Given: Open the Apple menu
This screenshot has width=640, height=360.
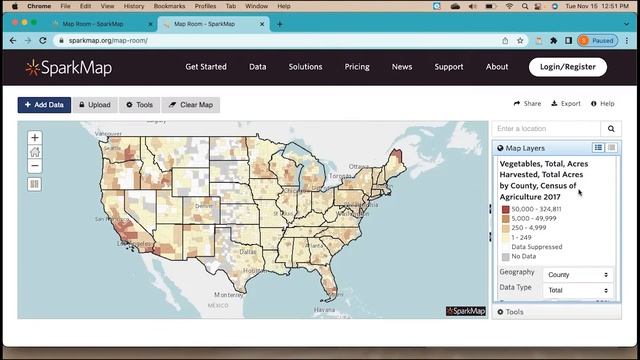Looking at the screenshot, I should coord(15,6).
